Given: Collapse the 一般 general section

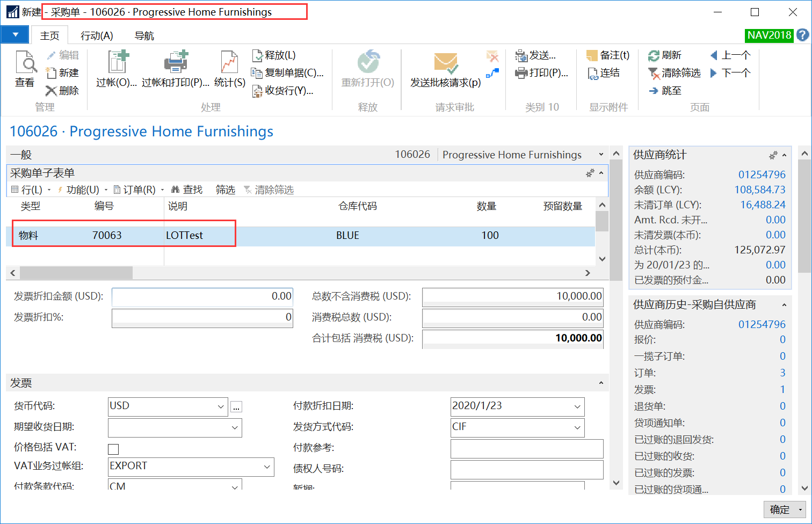Looking at the screenshot, I should [x=601, y=155].
